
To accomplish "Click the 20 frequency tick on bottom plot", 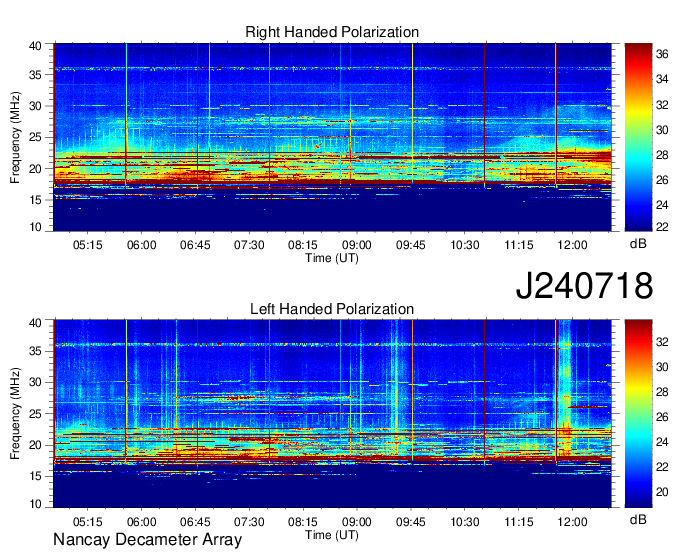I will pos(35,445).
